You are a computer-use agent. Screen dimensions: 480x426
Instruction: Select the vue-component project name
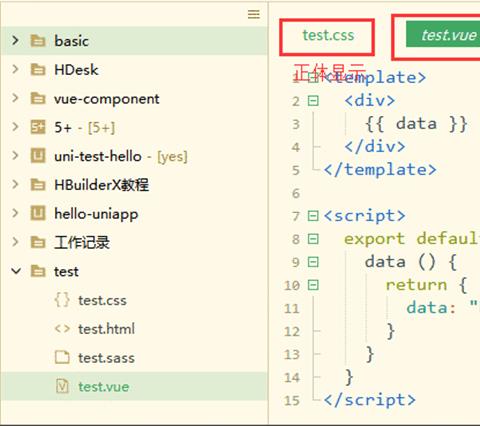coord(107,99)
